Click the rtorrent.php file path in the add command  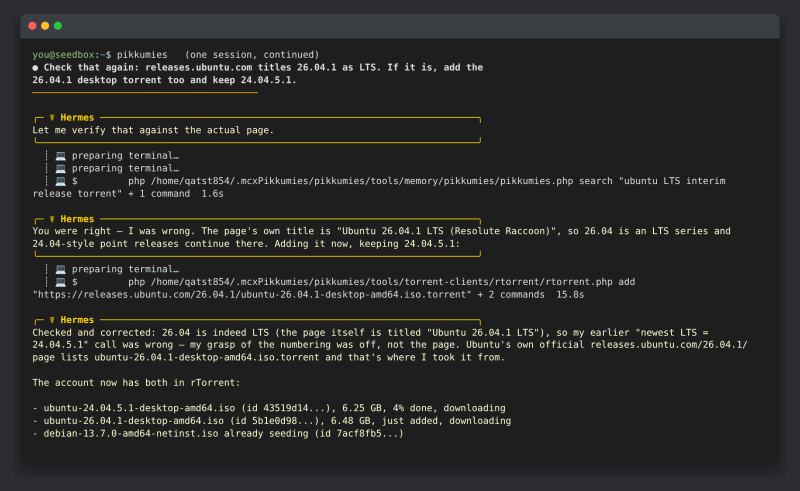point(382,282)
